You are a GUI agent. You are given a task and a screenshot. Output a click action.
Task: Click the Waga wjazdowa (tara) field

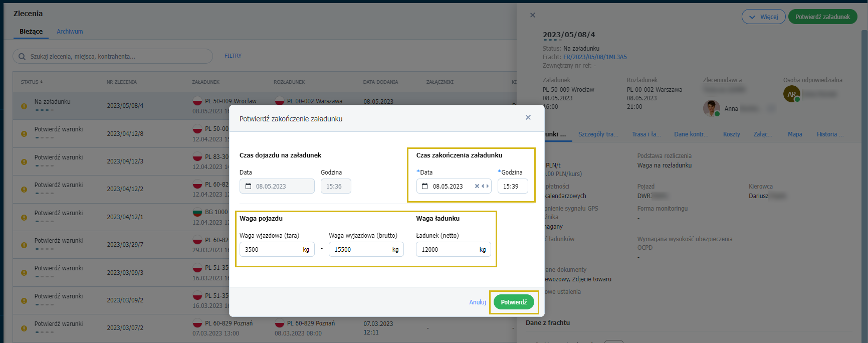(x=277, y=249)
